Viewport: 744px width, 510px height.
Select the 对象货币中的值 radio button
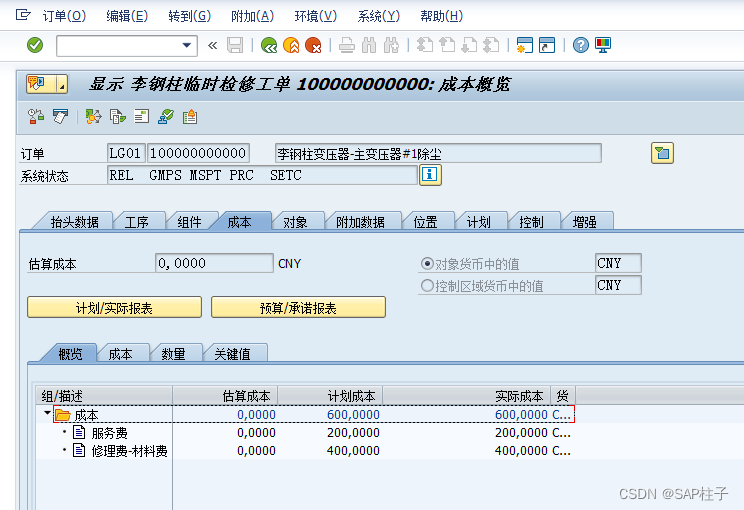pos(427,263)
